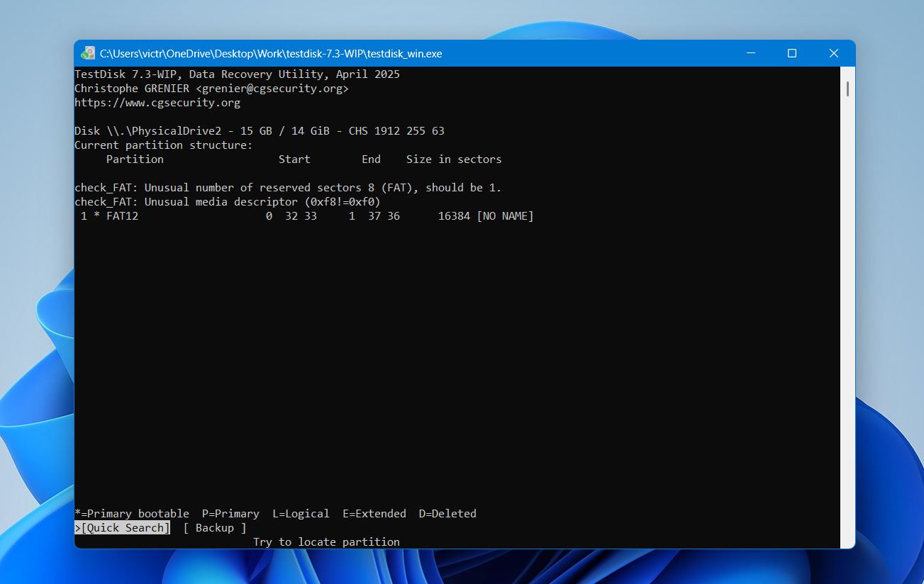Screen dimensions: 924x584
Task: Click the Try to locate partition hint
Action: point(327,541)
